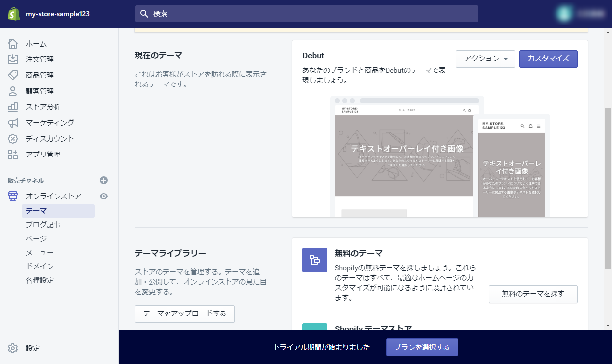Click the 設定 gear icon
The image size is (612, 364).
pyautogui.click(x=13, y=348)
